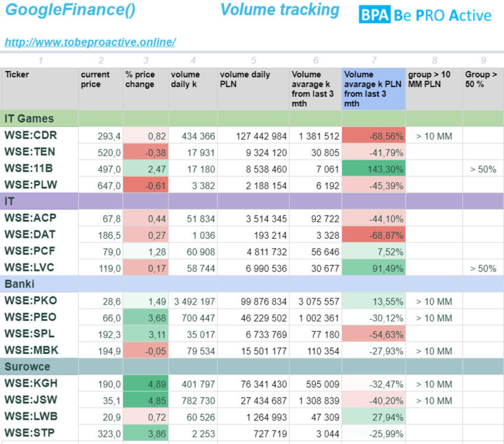Viewport: 504px width, 444px height.
Task: Select the WSE:PKO ticker cell
Action: (39, 301)
